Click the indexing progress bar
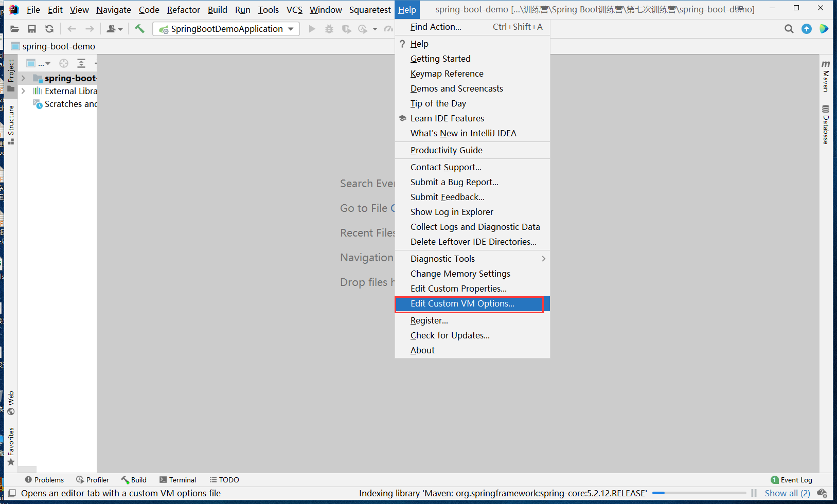 click(x=699, y=493)
